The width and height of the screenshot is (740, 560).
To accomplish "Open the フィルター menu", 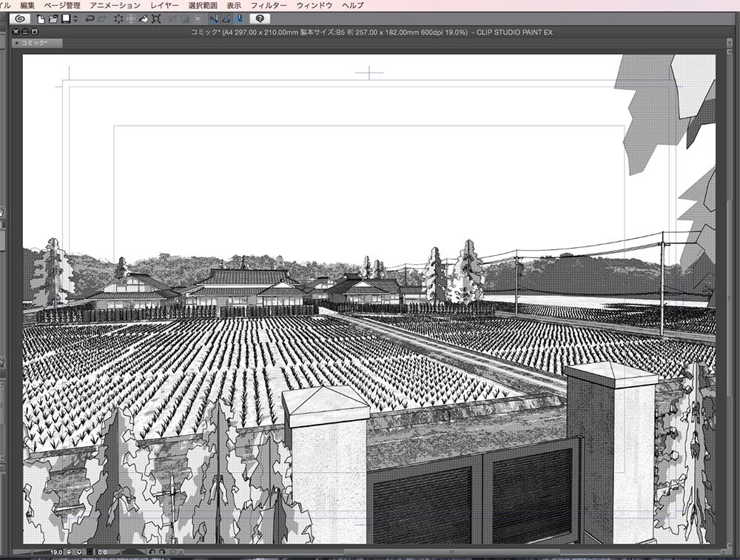I will tap(269, 5).
